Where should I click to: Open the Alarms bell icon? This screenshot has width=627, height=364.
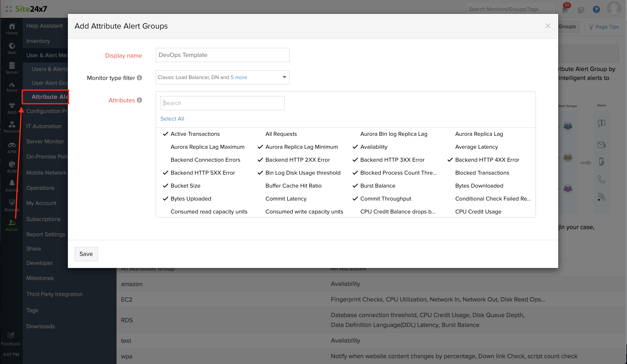click(12, 186)
